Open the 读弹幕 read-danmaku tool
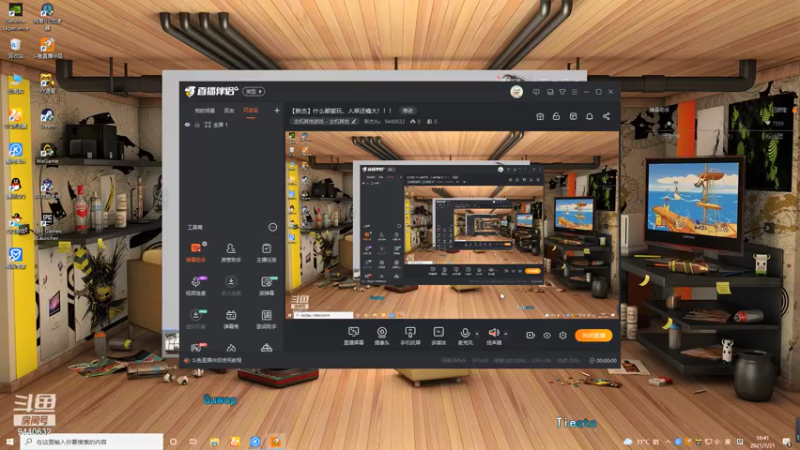The height and width of the screenshot is (450, 800). pos(266,286)
